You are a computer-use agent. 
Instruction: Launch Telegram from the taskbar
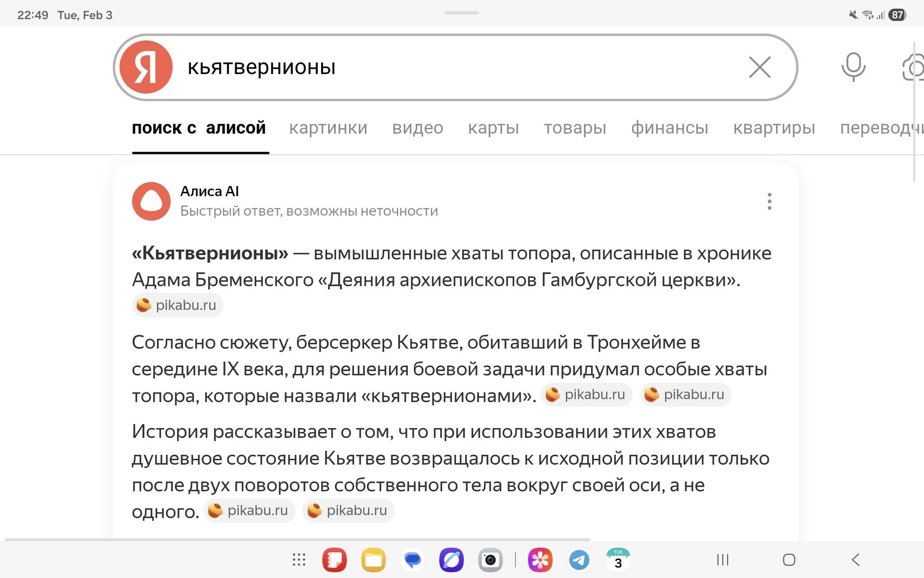(x=579, y=560)
